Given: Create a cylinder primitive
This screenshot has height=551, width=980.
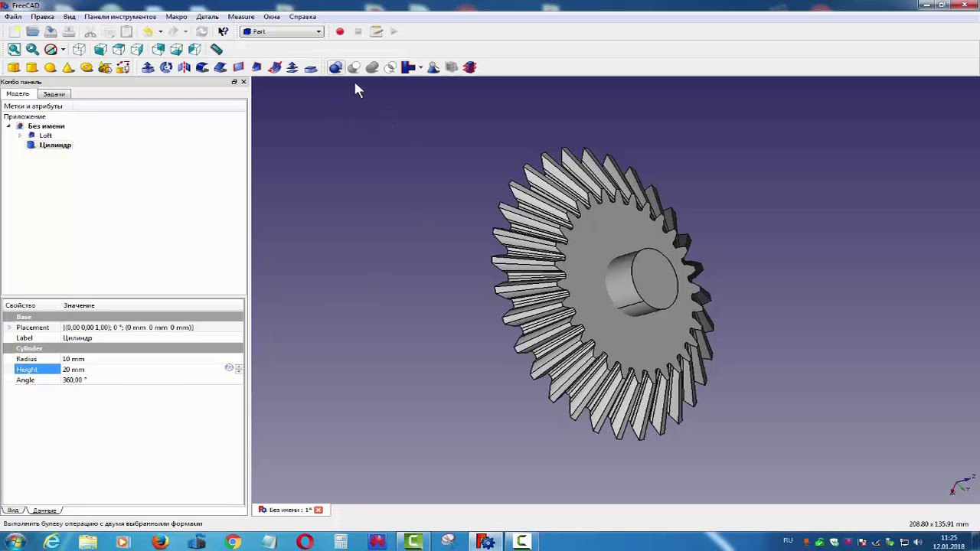Looking at the screenshot, I should [32, 67].
